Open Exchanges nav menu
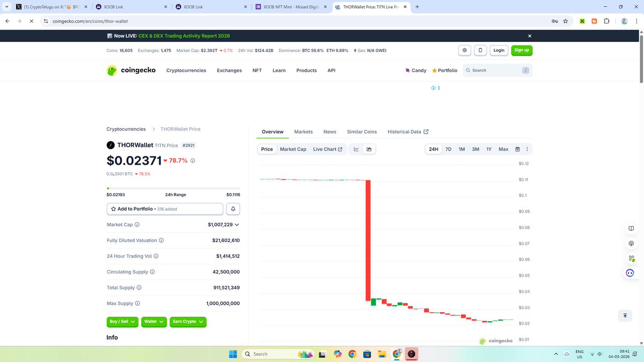The width and height of the screenshot is (644, 362). [x=229, y=70]
